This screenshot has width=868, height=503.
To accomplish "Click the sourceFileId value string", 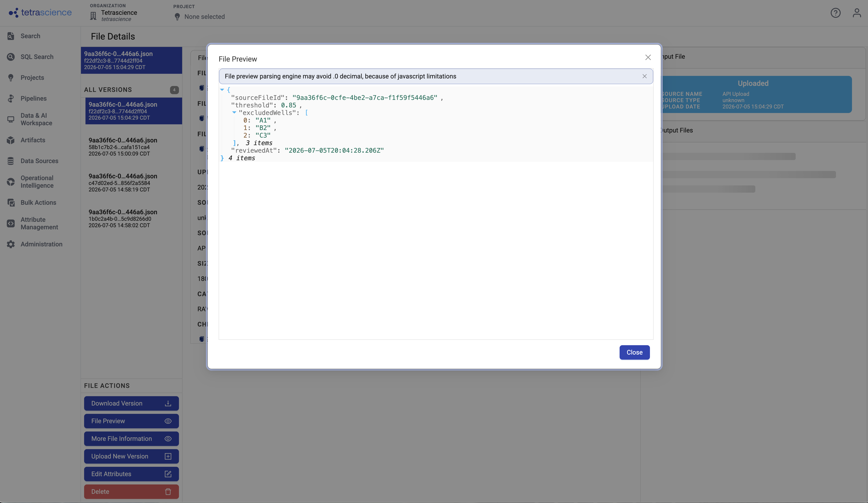I will coord(365,98).
